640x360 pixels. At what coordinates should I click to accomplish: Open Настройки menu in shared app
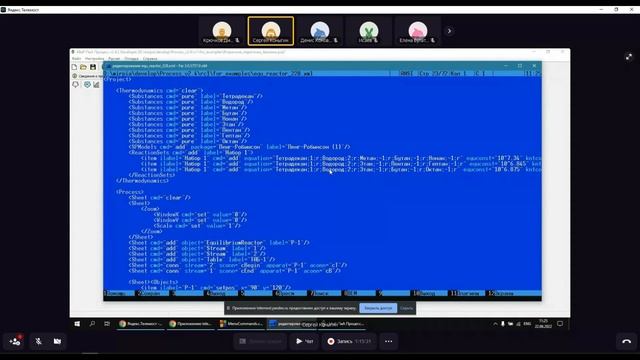[x=94, y=59]
